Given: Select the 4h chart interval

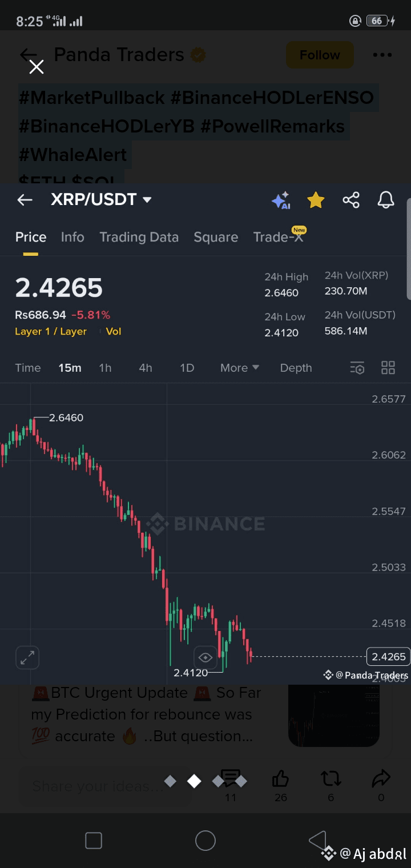Looking at the screenshot, I should pyautogui.click(x=146, y=368).
